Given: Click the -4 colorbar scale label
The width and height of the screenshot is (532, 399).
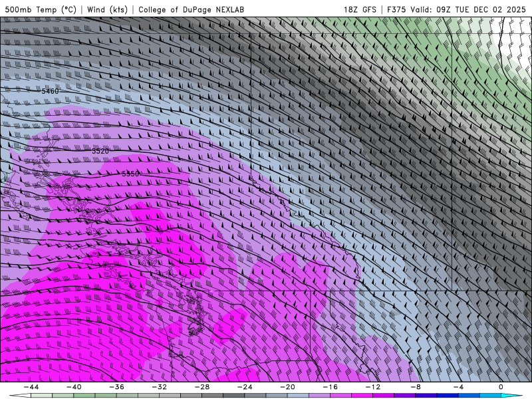Looking at the screenshot, I should pos(459,387).
